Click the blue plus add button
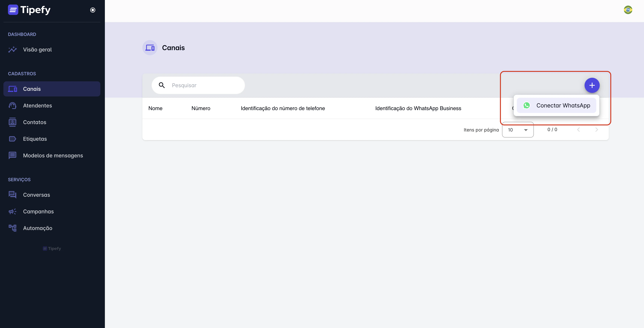Screen dimensions: 644x328 tap(592, 85)
